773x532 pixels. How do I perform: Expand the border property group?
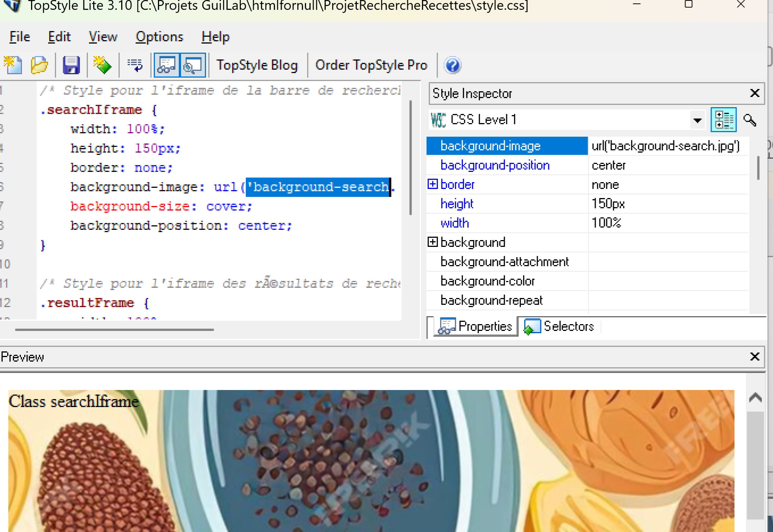pos(432,184)
